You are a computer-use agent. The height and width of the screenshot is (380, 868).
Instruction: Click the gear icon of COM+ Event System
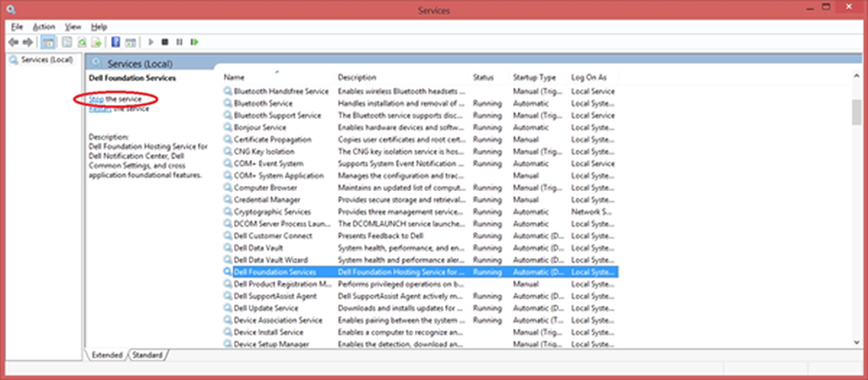point(227,164)
